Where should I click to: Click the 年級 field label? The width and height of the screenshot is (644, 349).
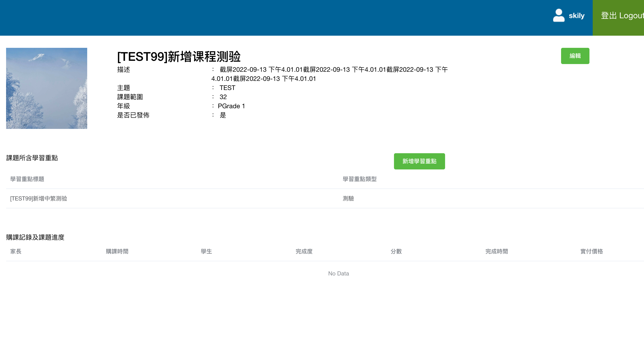pos(123,106)
